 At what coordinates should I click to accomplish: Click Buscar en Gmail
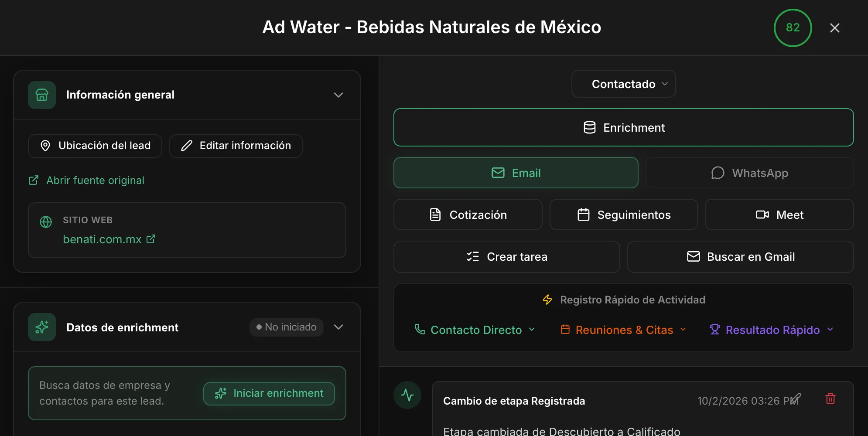pos(740,256)
